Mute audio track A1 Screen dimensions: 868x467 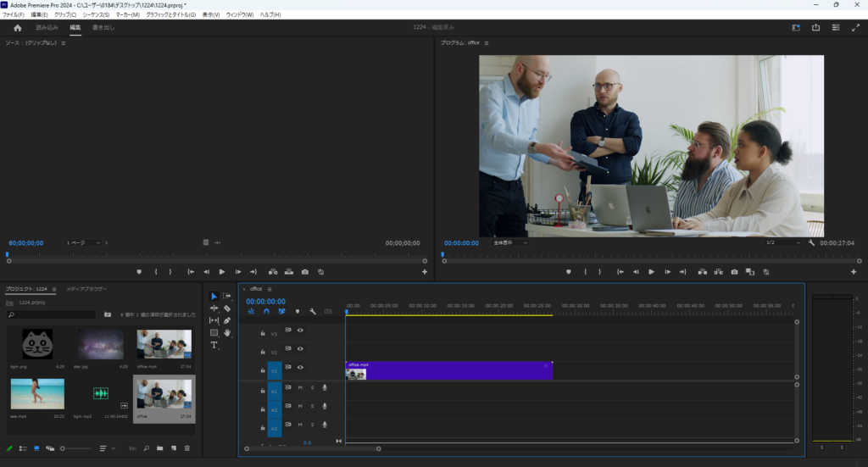pyautogui.click(x=299, y=388)
